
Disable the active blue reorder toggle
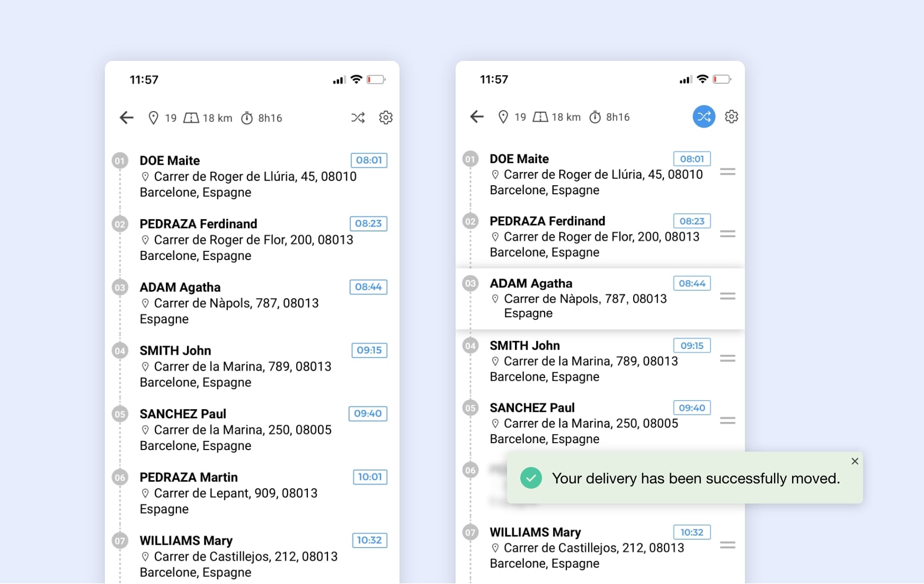click(x=704, y=117)
